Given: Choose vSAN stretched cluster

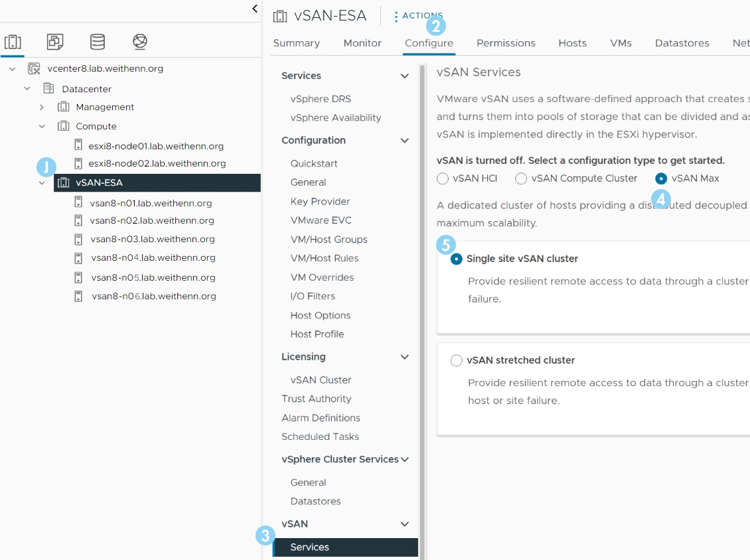Looking at the screenshot, I should pos(457,360).
